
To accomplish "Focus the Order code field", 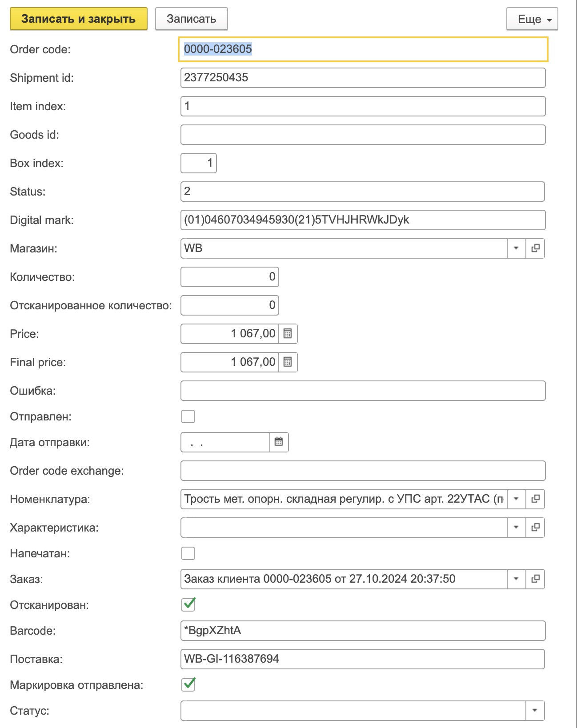I will (363, 49).
